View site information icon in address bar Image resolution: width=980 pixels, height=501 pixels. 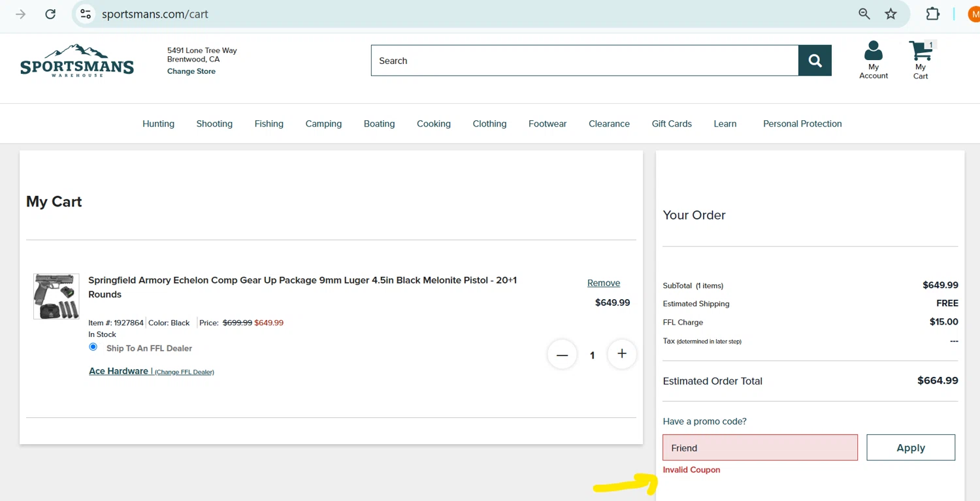86,14
